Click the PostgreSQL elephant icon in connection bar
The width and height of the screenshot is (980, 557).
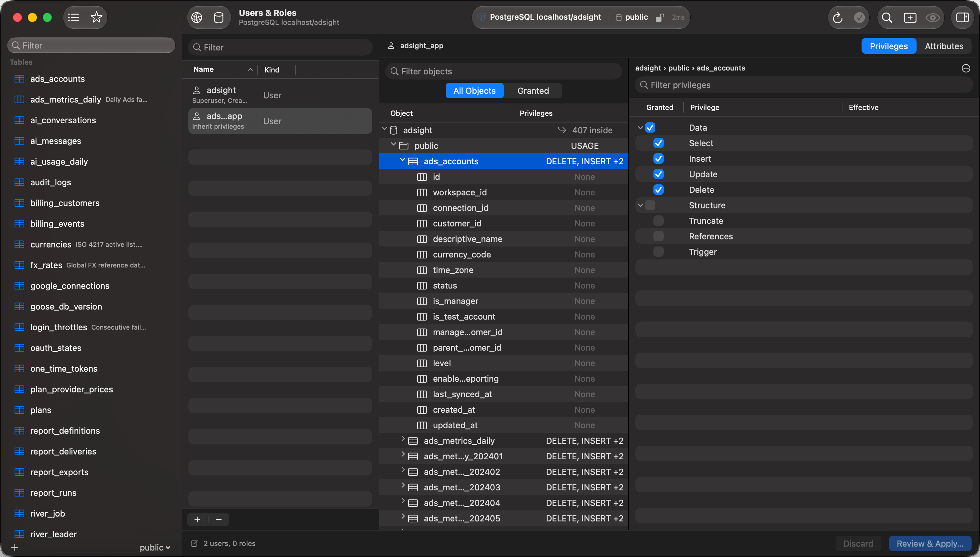(482, 17)
